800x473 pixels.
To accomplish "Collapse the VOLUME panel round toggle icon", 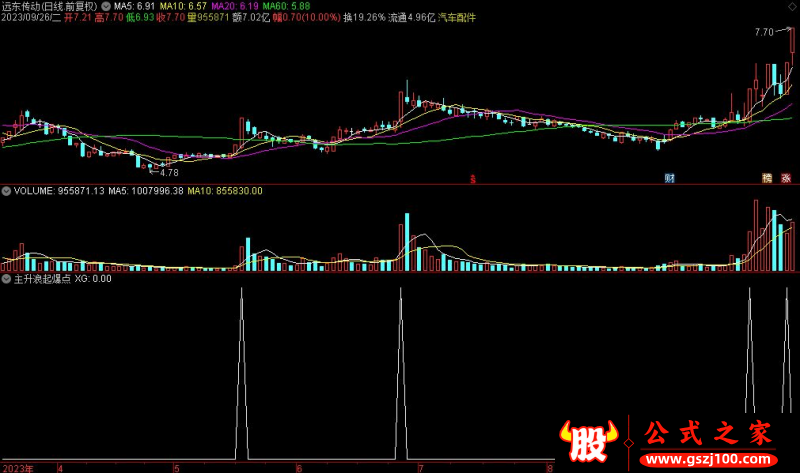I will click(x=6, y=191).
